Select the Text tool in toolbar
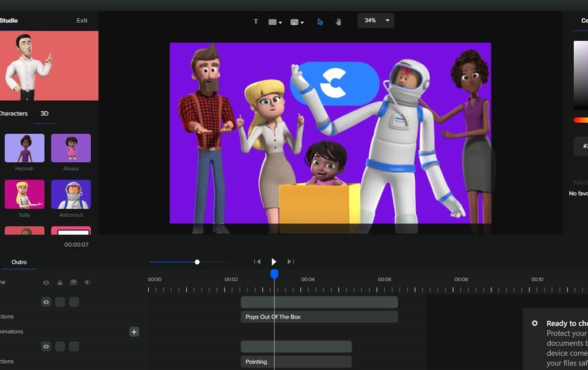 (256, 22)
